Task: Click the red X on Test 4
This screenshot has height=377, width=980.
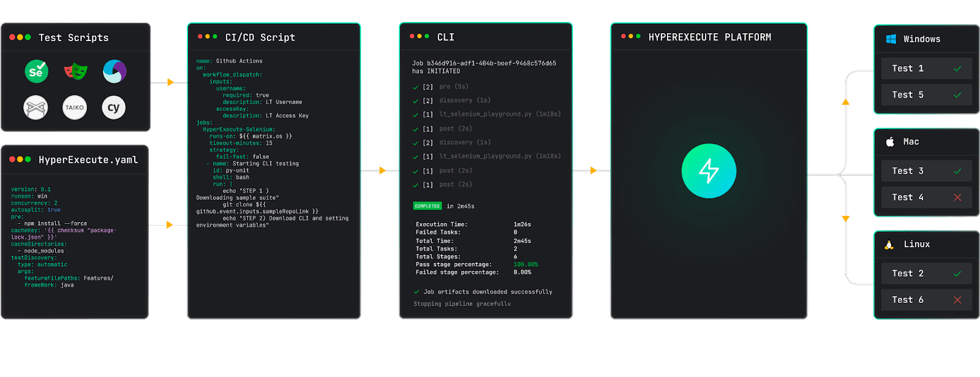Action: 957,197
